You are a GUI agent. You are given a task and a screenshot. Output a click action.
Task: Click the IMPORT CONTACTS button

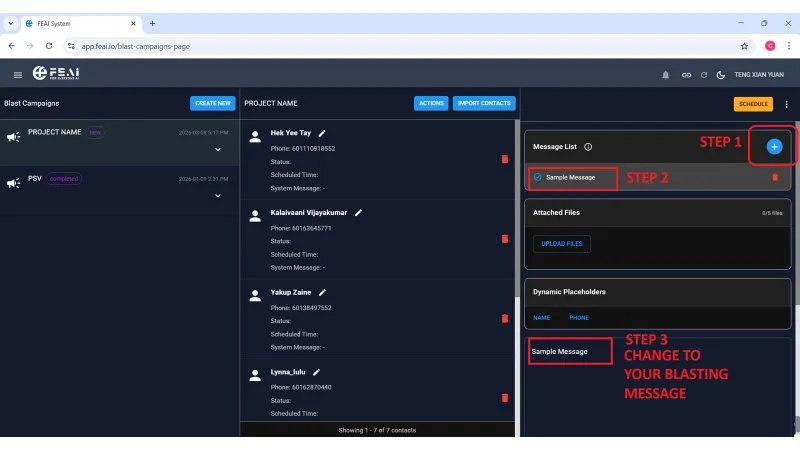[x=484, y=103]
